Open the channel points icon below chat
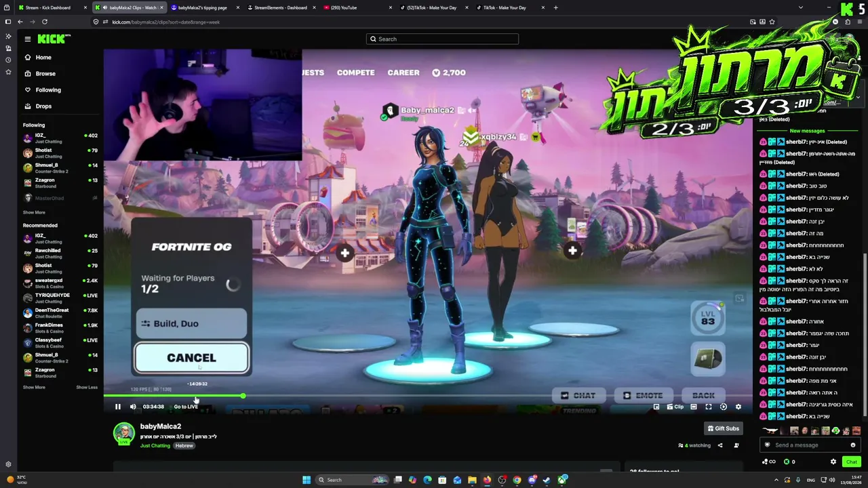The width and height of the screenshot is (868, 488). (x=769, y=462)
